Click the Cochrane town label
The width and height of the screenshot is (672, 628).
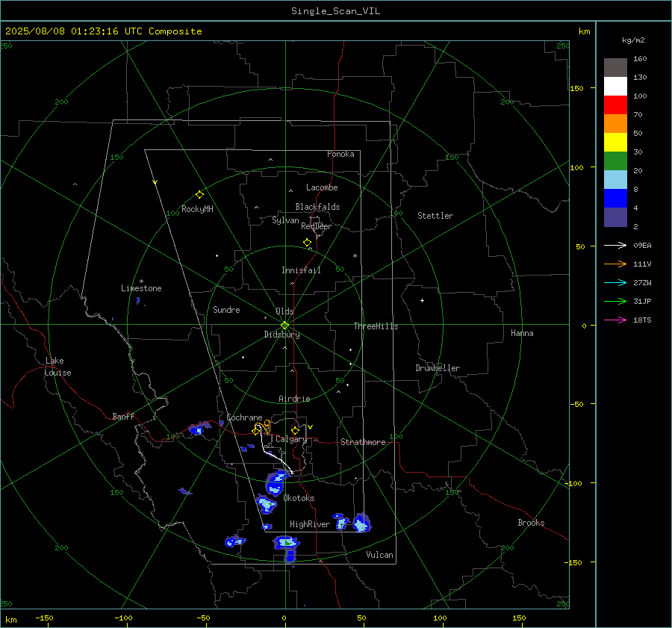pyautogui.click(x=244, y=417)
